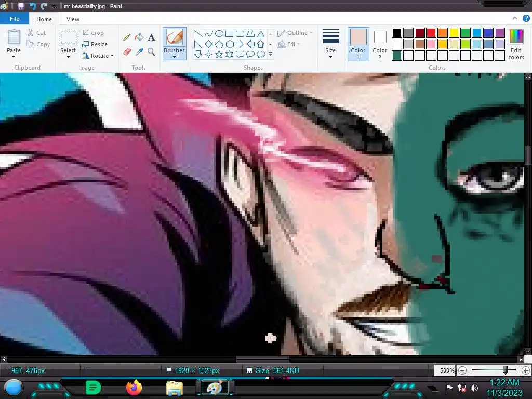Choose the Rounded rectangular callout shape
The width and height of the screenshot is (532, 399).
click(x=240, y=54)
